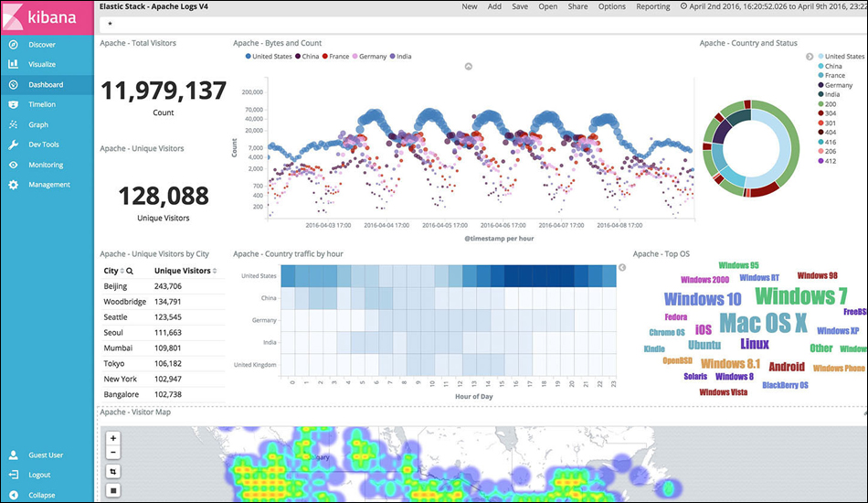Click search magnifier icon in City column
The width and height of the screenshot is (868, 503).
(x=130, y=271)
